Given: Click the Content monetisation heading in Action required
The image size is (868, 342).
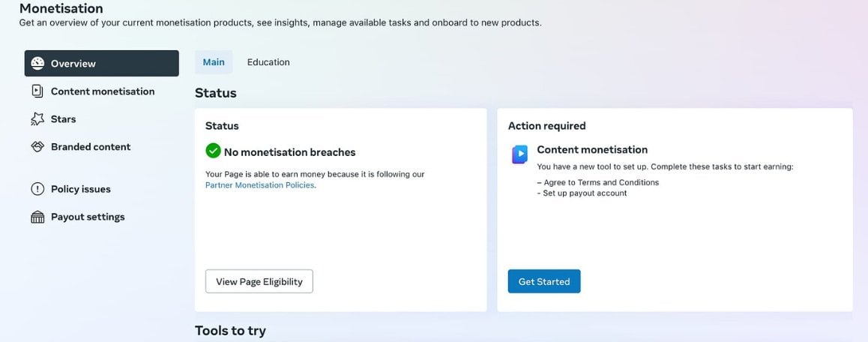Looking at the screenshot, I should [592, 150].
